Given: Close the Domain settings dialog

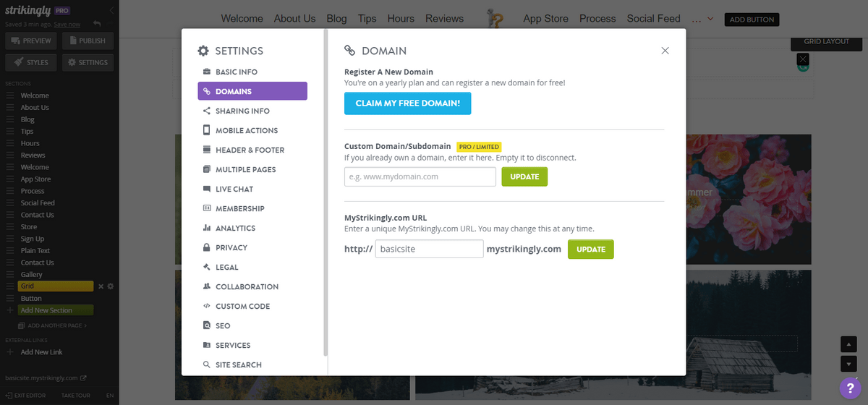Looking at the screenshot, I should coord(665,51).
